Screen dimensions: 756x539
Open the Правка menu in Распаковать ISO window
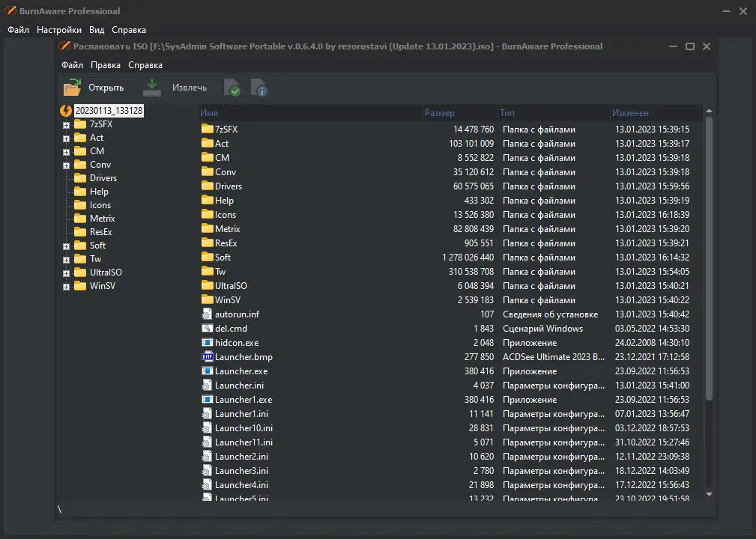(106, 65)
